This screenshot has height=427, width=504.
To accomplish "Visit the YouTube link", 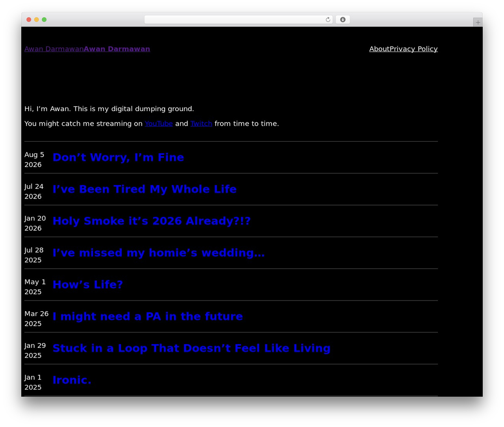I will pyautogui.click(x=159, y=124).
